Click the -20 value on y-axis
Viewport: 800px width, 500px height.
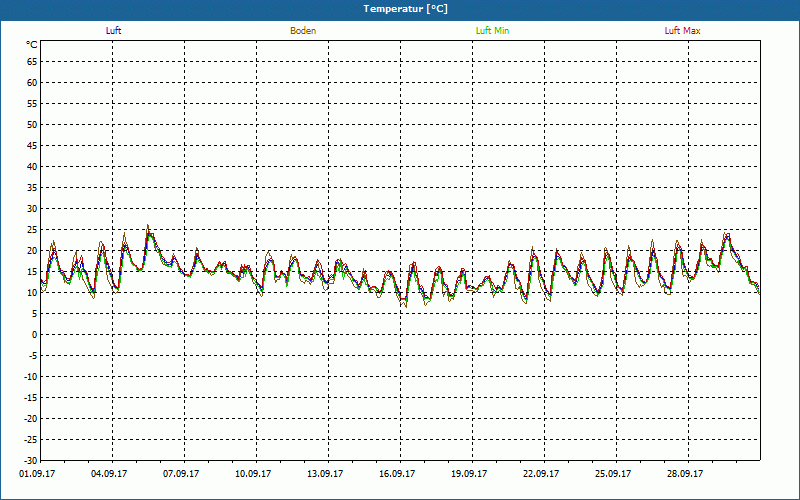point(31,419)
